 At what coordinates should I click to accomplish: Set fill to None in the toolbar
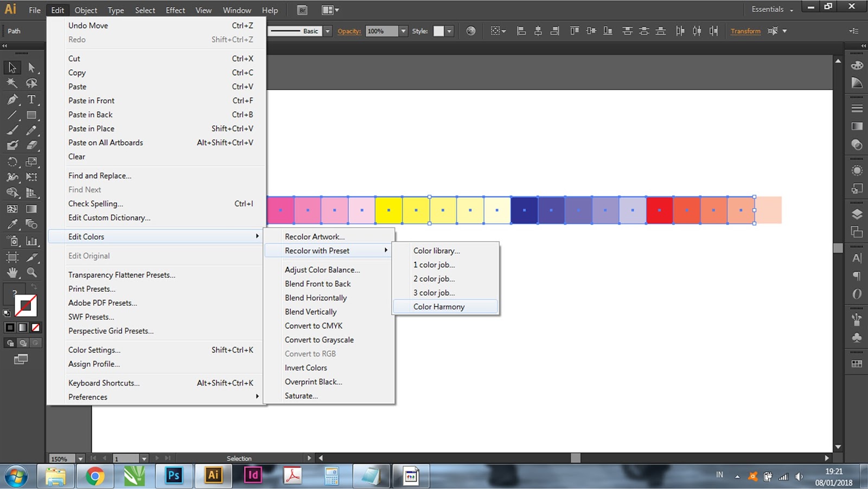[35, 327]
